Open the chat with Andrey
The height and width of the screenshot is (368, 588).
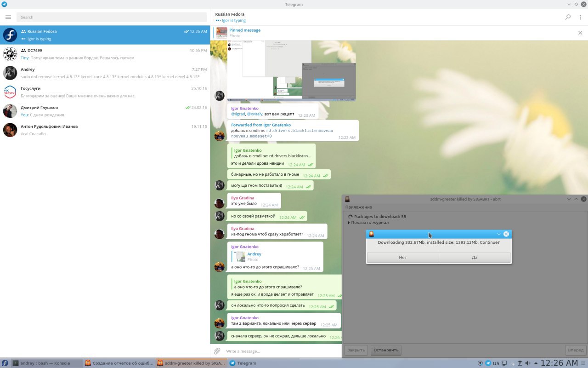105,73
